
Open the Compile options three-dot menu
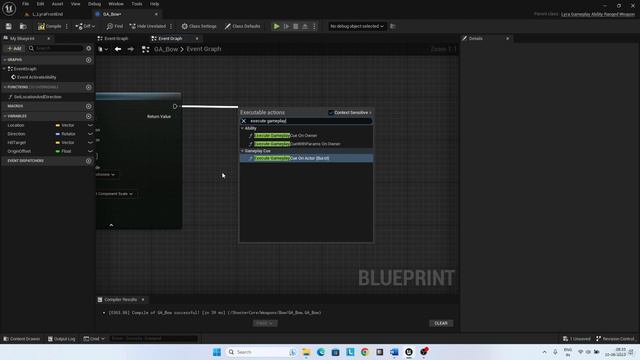tap(67, 26)
